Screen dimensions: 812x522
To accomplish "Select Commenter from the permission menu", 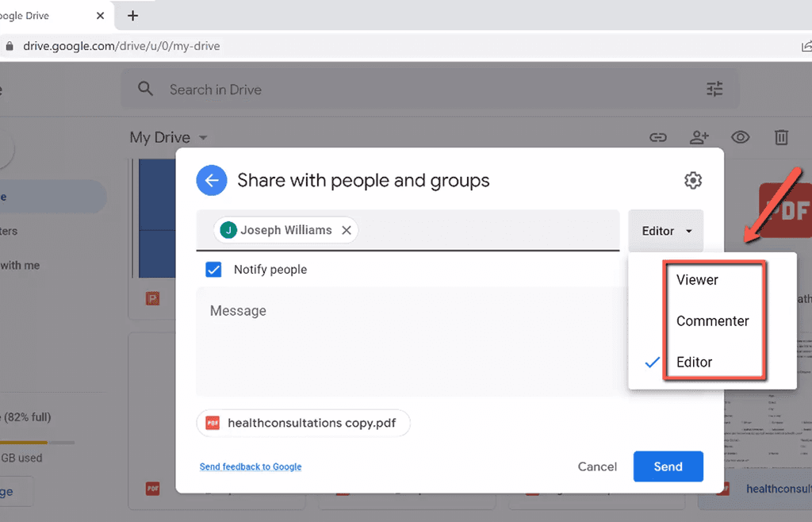I will click(712, 320).
